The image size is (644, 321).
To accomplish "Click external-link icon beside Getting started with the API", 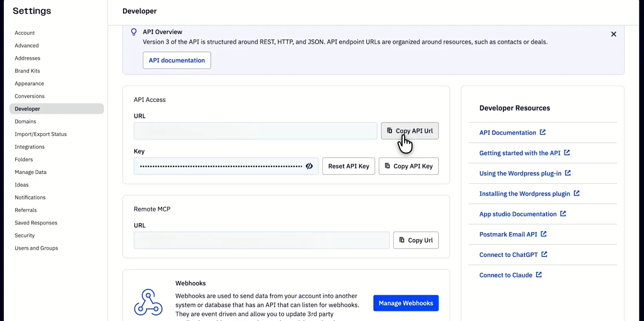I will pyautogui.click(x=567, y=153).
